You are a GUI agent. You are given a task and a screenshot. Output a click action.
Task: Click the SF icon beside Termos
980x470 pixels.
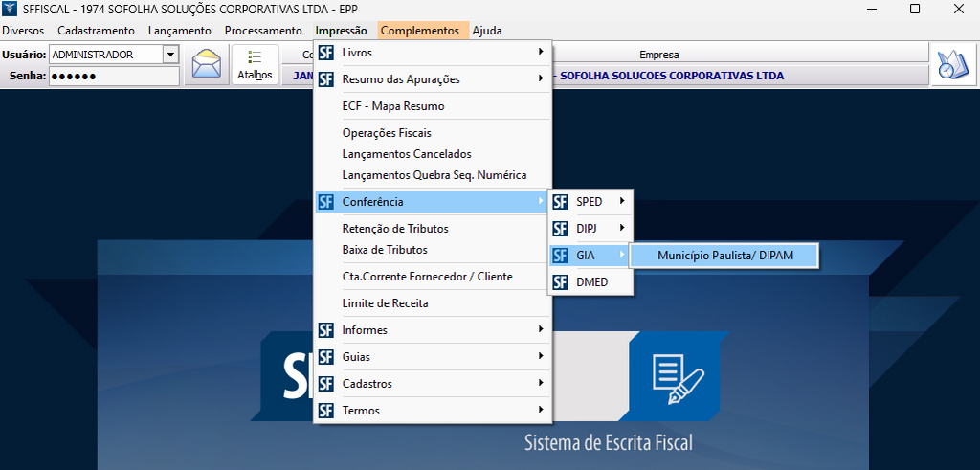[x=325, y=411]
